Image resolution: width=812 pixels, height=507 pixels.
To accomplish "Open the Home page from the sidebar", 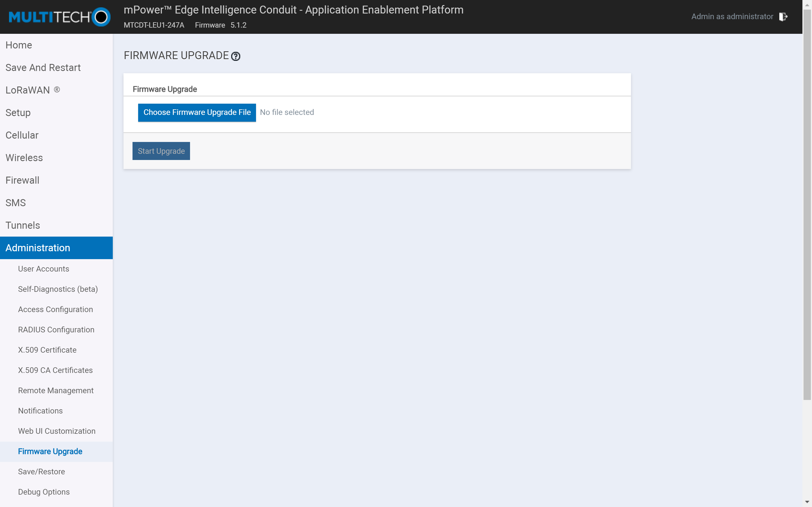I will pos(18,45).
